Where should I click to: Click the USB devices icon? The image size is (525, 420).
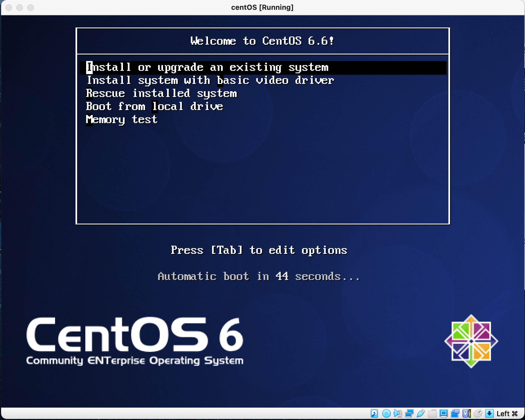click(421, 413)
